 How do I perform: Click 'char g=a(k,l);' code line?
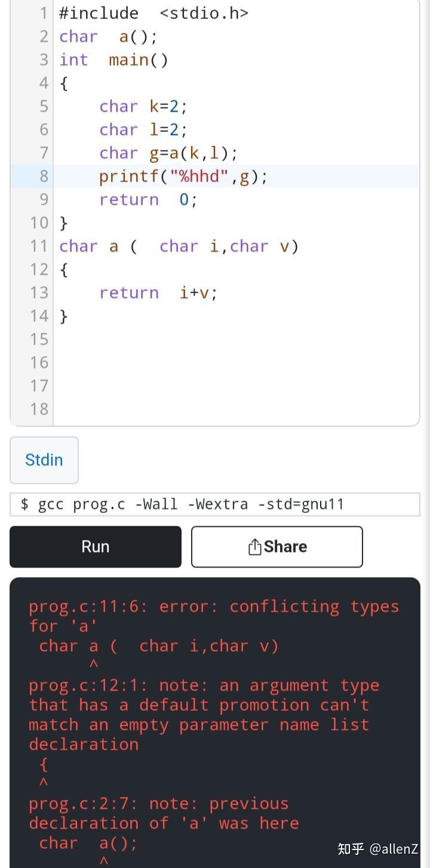tap(168, 153)
